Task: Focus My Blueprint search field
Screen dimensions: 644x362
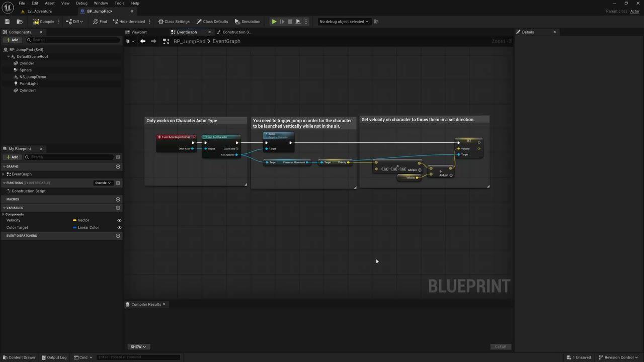Action: 69,157
